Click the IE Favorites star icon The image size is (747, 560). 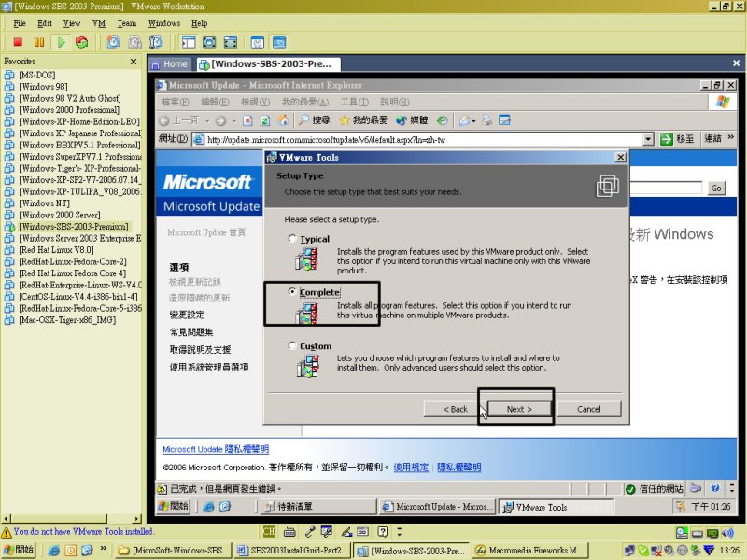tap(345, 120)
